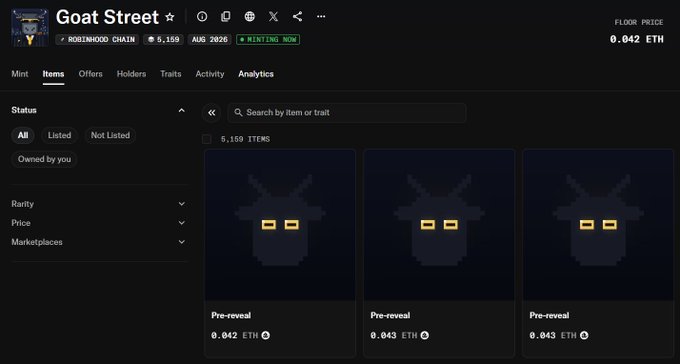Open the 0.042 ETH Pre-reveal item image
Viewport: 680px width, 364px height.
(x=280, y=225)
